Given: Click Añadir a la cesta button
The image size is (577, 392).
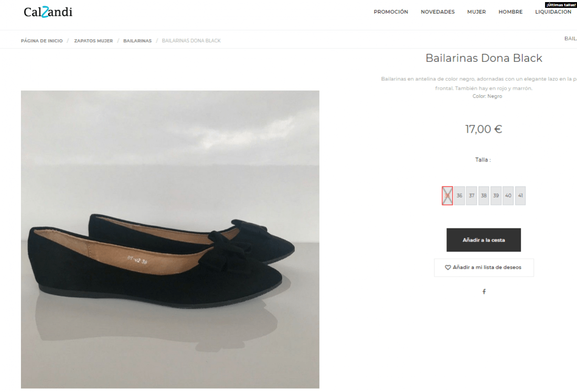Looking at the screenshot, I should point(484,240).
